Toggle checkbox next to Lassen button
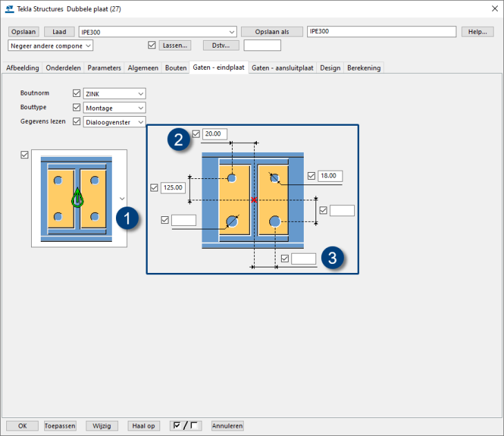 click(x=152, y=46)
